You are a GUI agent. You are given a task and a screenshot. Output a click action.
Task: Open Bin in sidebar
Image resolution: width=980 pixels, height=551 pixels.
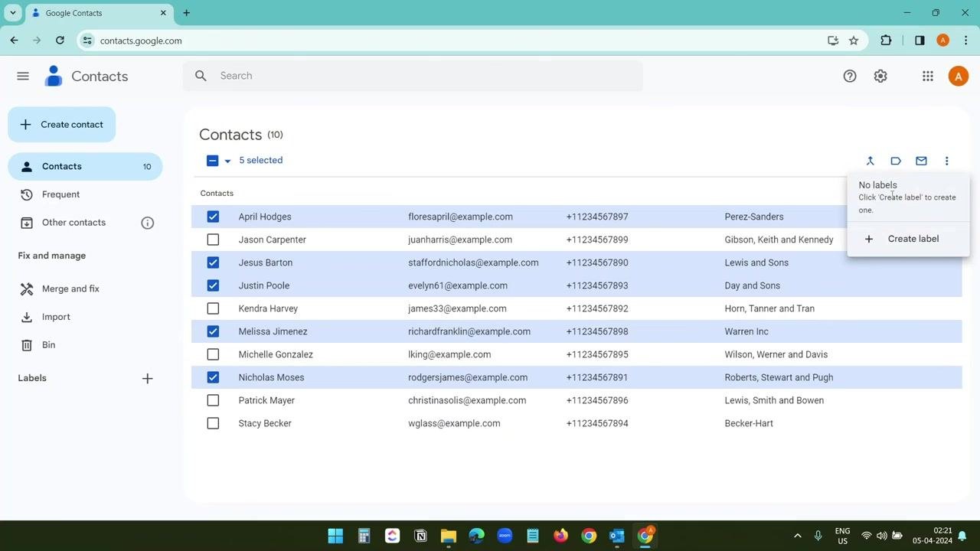tap(85, 345)
